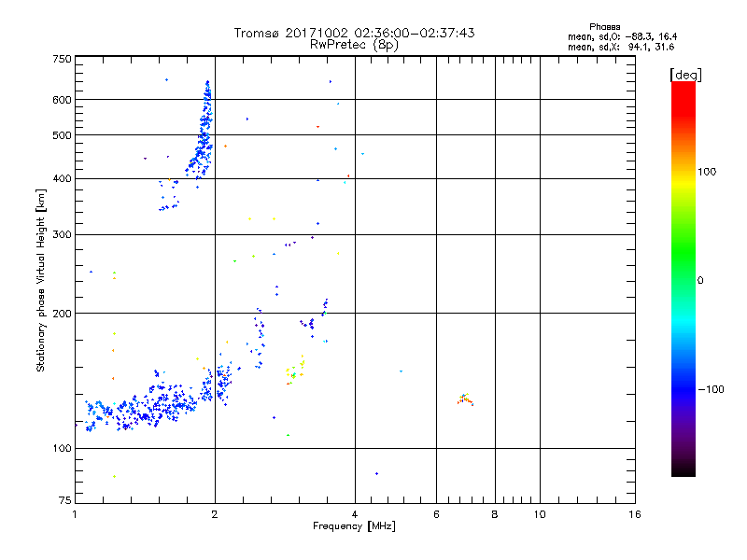Click the phase colorbar gradient
This screenshot has width=747, height=560.
(x=684, y=278)
